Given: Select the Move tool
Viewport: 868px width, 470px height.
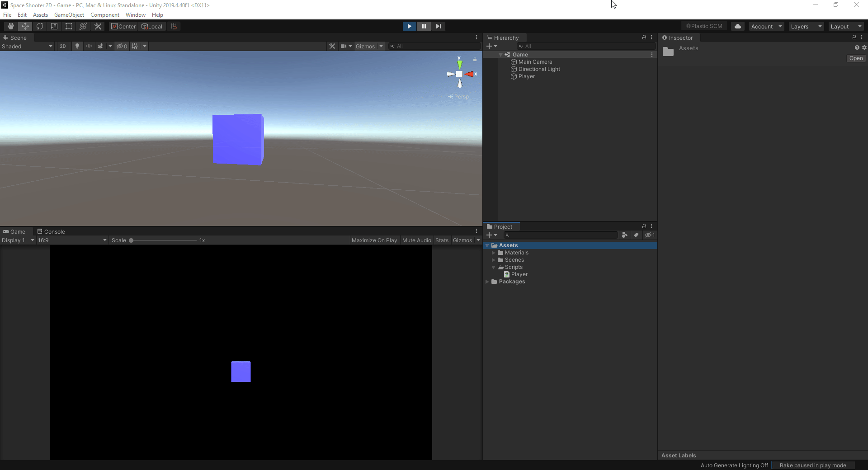Looking at the screenshot, I should click(25, 26).
